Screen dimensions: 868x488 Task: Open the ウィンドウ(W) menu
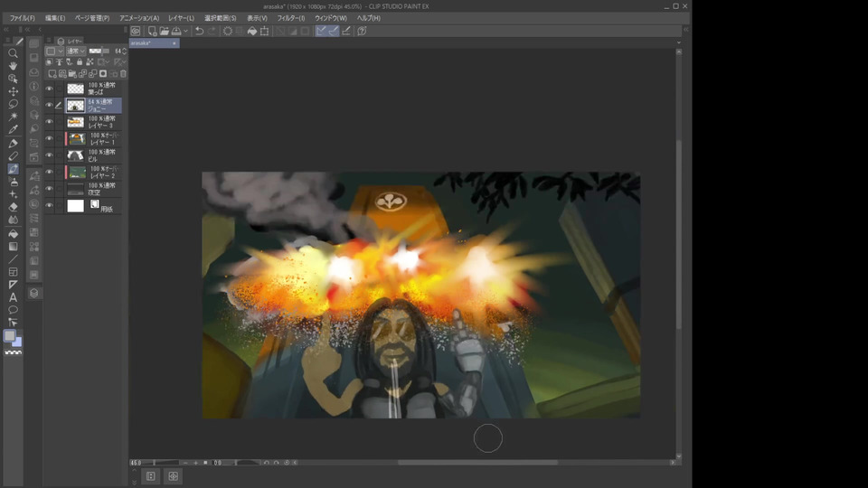(x=331, y=18)
